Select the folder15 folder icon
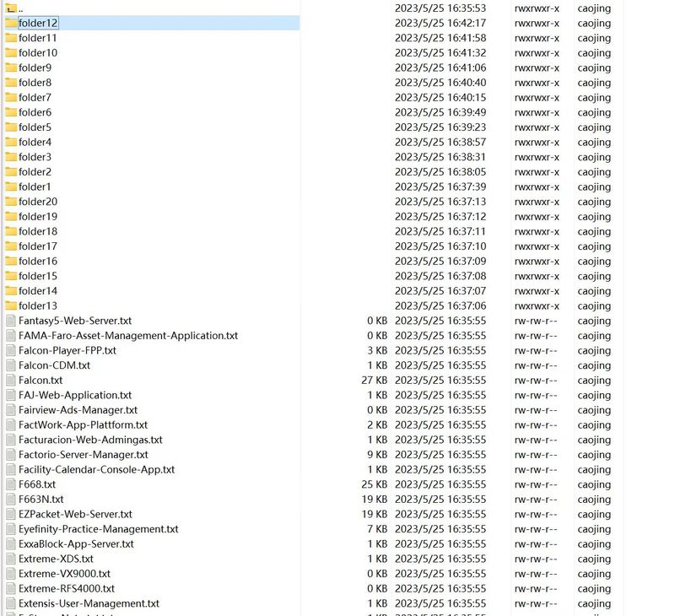Image resolution: width=675 pixels, height=616 pixels. pyautogui.click(x=11, y=276)
